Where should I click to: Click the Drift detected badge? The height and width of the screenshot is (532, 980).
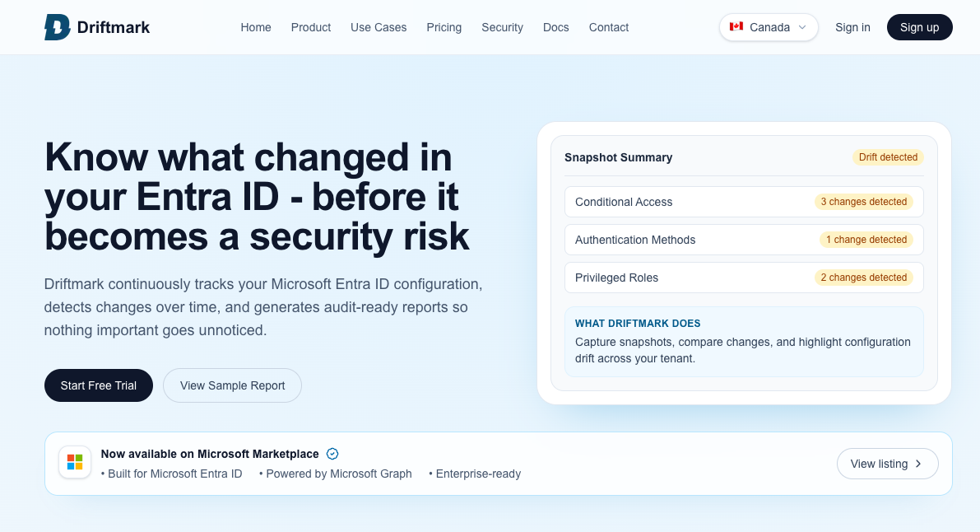point(888,157)
